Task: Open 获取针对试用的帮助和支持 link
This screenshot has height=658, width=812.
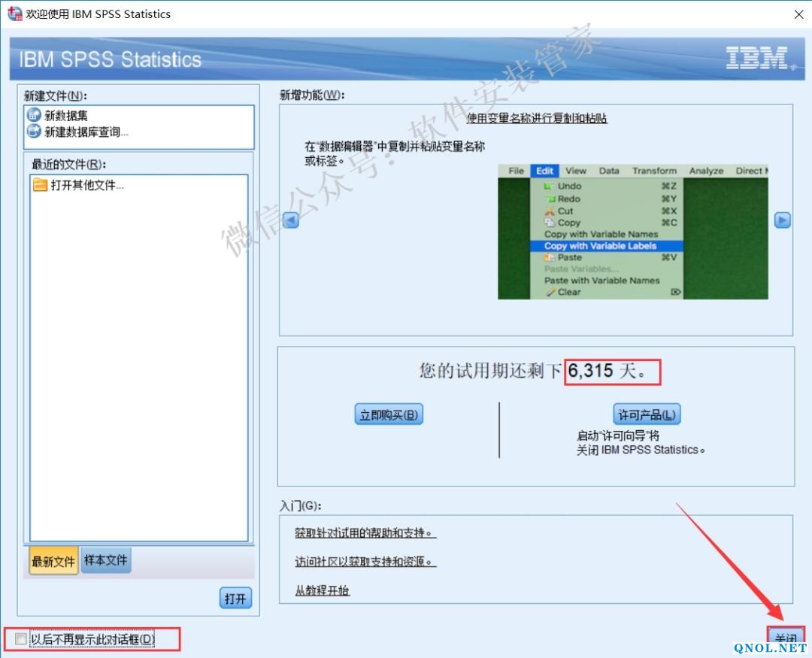Action: (365, 533)
